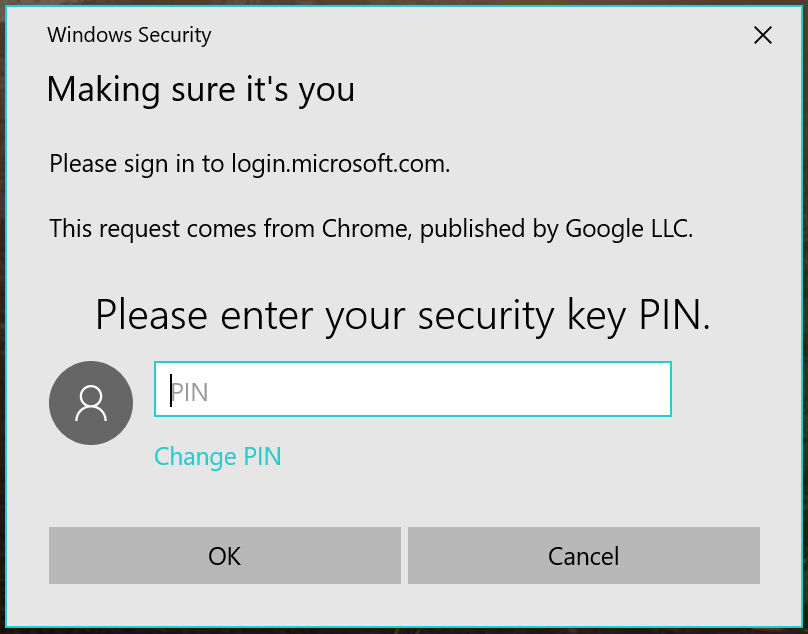Click the gray PIN placeholder text
Image resolution: width=808 pixels, height=634 pixels.
(190, 391)
